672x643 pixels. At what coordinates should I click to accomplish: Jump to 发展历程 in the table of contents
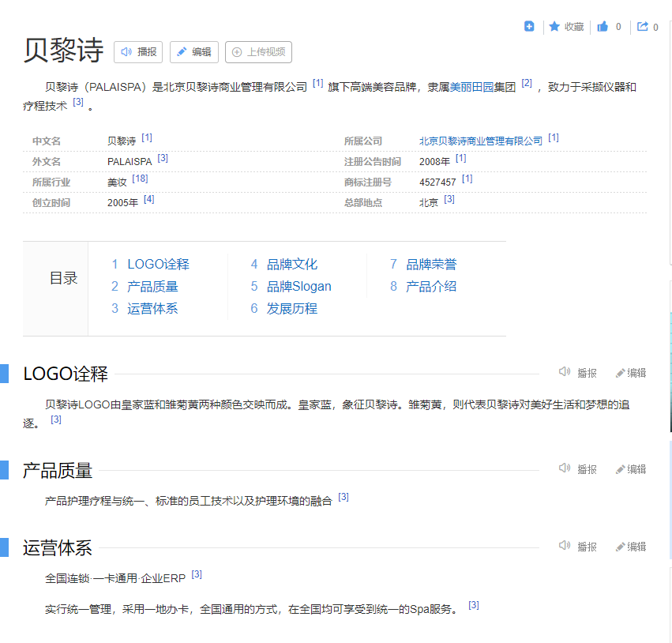[x=292, y=309]
